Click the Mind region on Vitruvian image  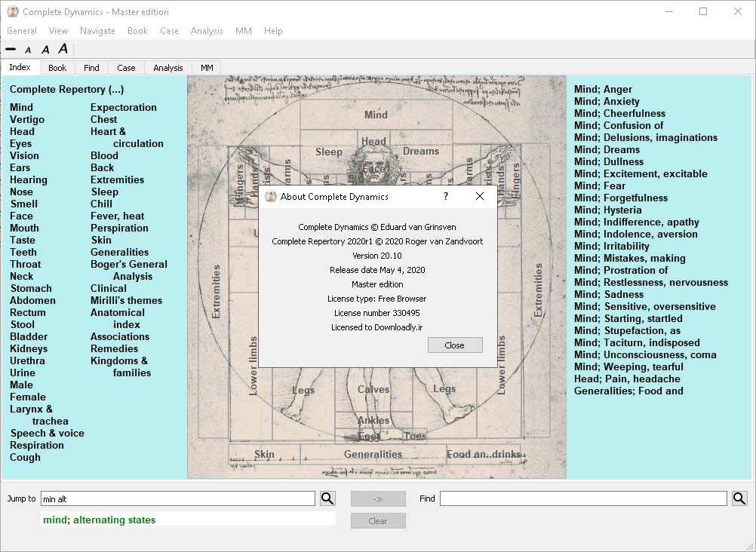[x=376, y=115]
